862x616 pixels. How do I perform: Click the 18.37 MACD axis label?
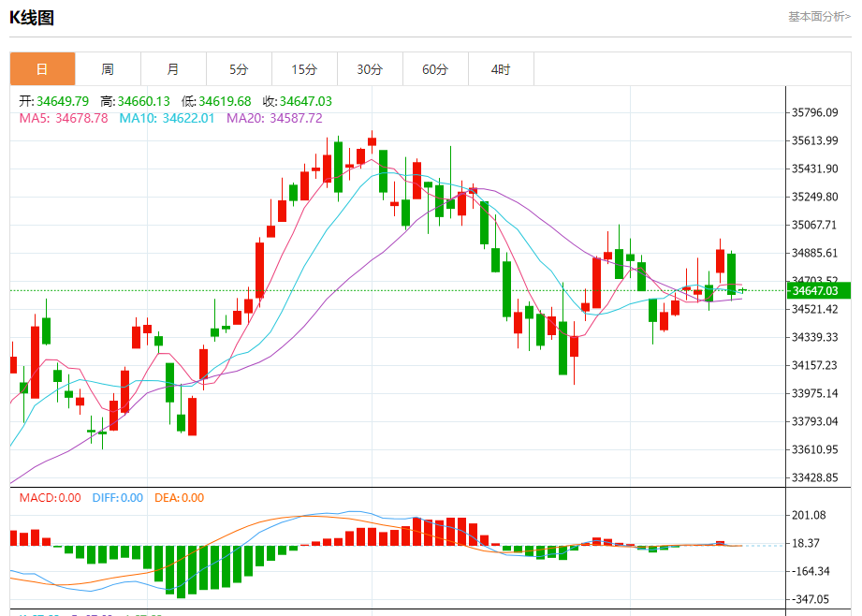(806, 543)
